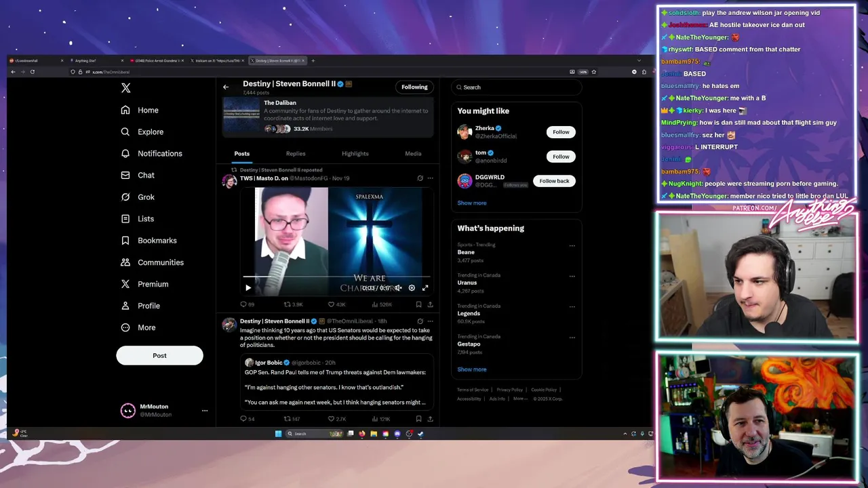Viewport: 868px width, 488px height.
Task: Open more options on Destiny's 18h post
Action: tap(430, 321)
